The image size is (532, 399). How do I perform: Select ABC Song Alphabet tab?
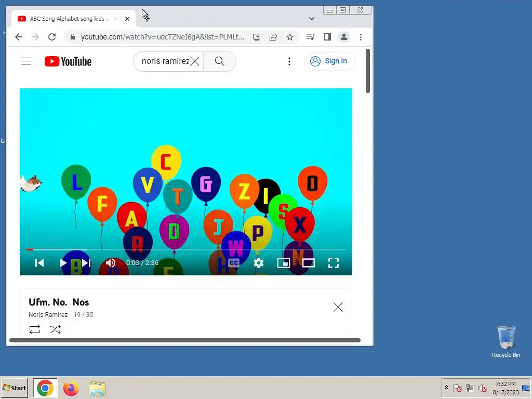(69, 19)
